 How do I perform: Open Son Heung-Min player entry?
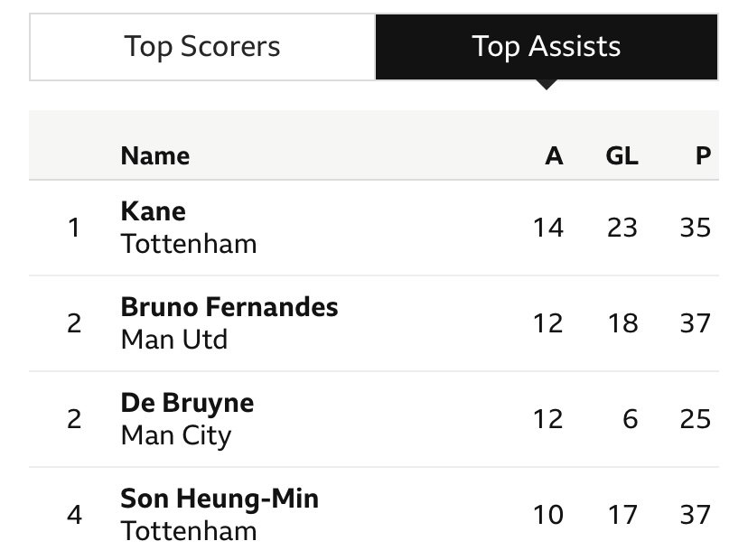tap(219, 499)
